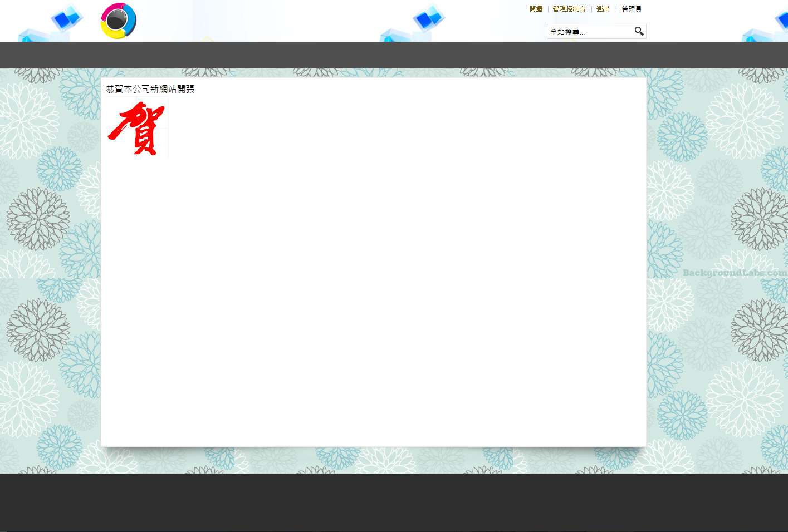Click the upper gray flower right of the panel
Viewport: 788px width, 532px height.
point(759,219)
